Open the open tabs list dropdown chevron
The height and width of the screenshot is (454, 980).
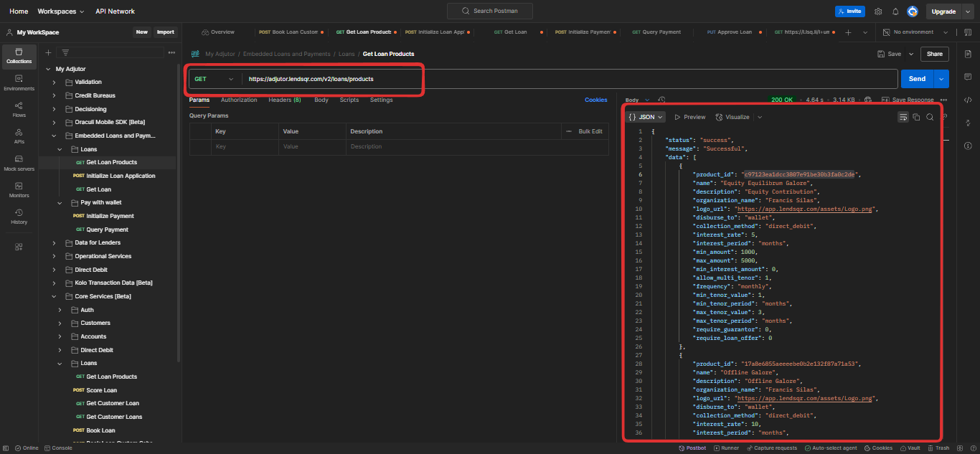(865, 32)
